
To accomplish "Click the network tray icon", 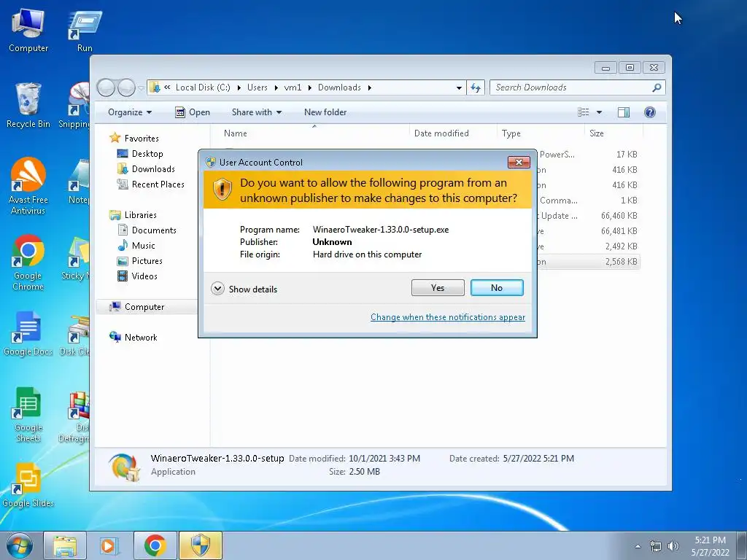I will [x=656, y=546].
